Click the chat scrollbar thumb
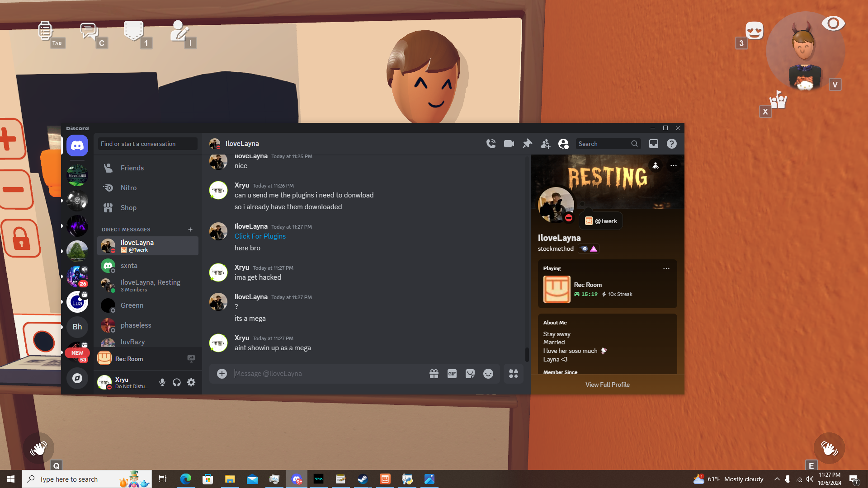The width and height of the screenshot is (868, 488). pyautogui.click(x=527, y=354)
